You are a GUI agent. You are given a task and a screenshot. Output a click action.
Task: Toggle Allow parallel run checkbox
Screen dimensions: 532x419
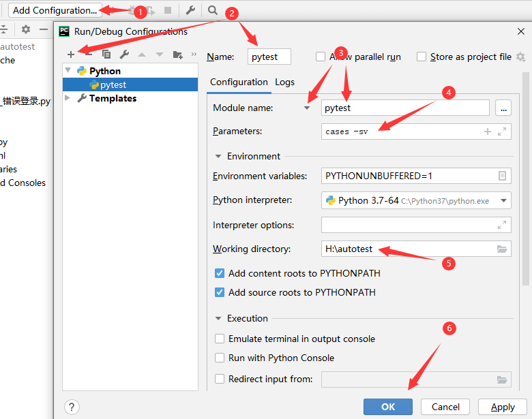click(321, 57)
